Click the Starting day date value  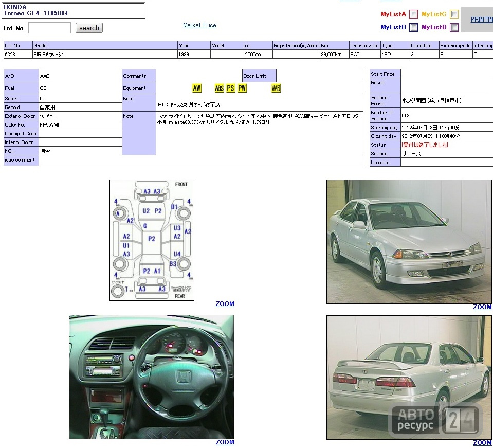(431, 128)
